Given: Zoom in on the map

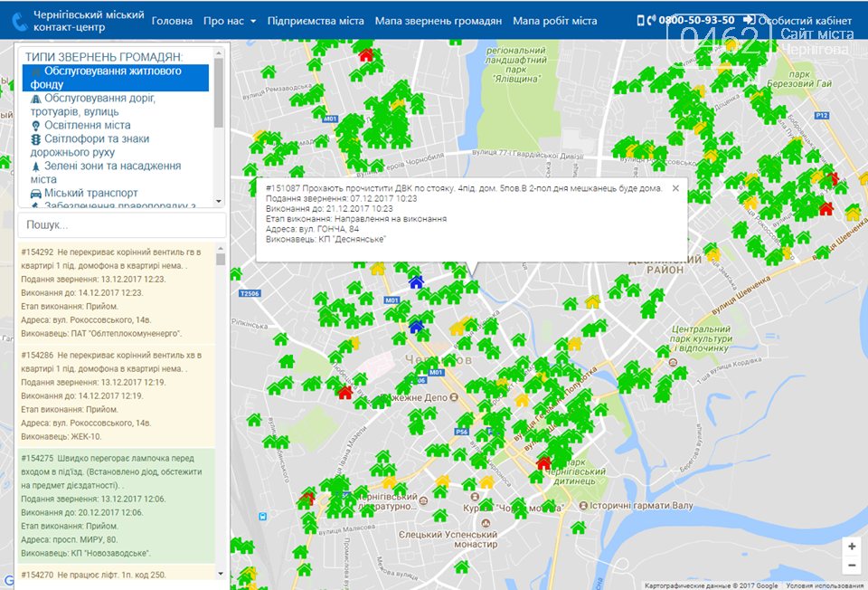Looking at the screenshot, I should pyautogui.click(x=852, y=547).
